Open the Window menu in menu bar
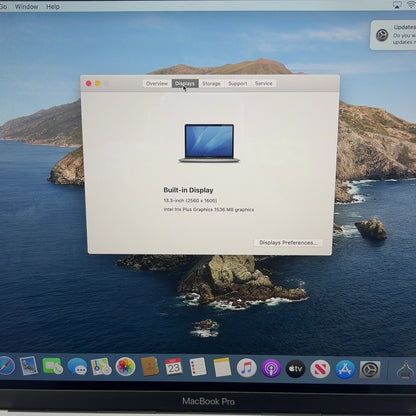This screenshot has width=416, height=416. click(26, 7)
